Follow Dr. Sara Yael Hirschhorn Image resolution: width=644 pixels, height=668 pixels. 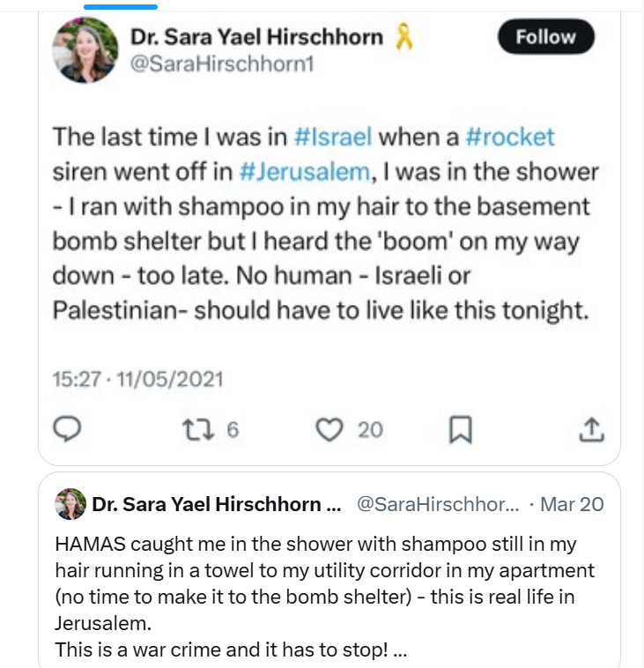point(545,37)
